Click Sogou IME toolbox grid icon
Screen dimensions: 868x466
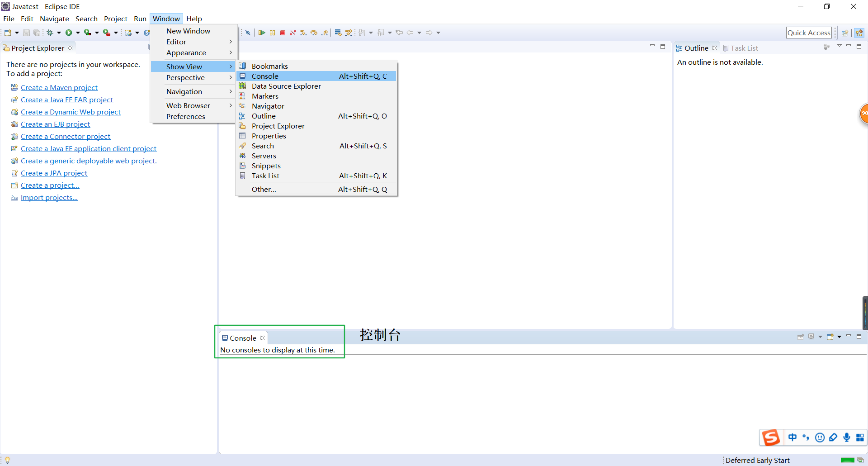tap(860, 437)
